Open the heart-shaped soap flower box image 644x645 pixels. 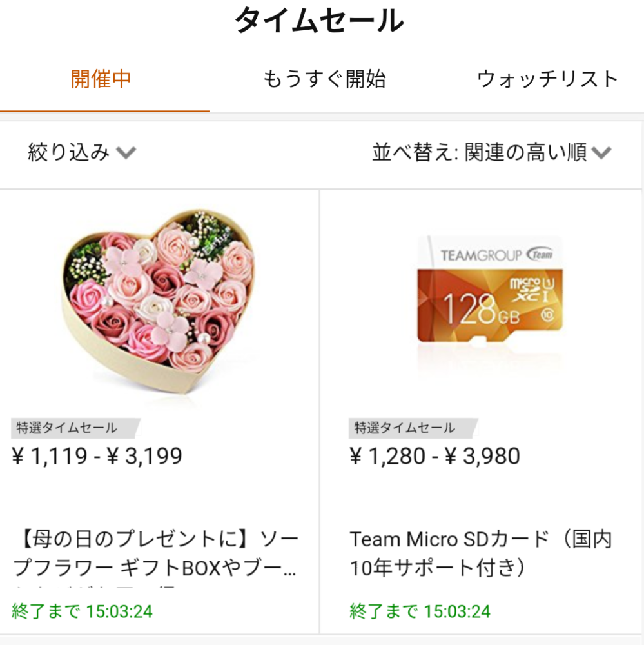159,301
